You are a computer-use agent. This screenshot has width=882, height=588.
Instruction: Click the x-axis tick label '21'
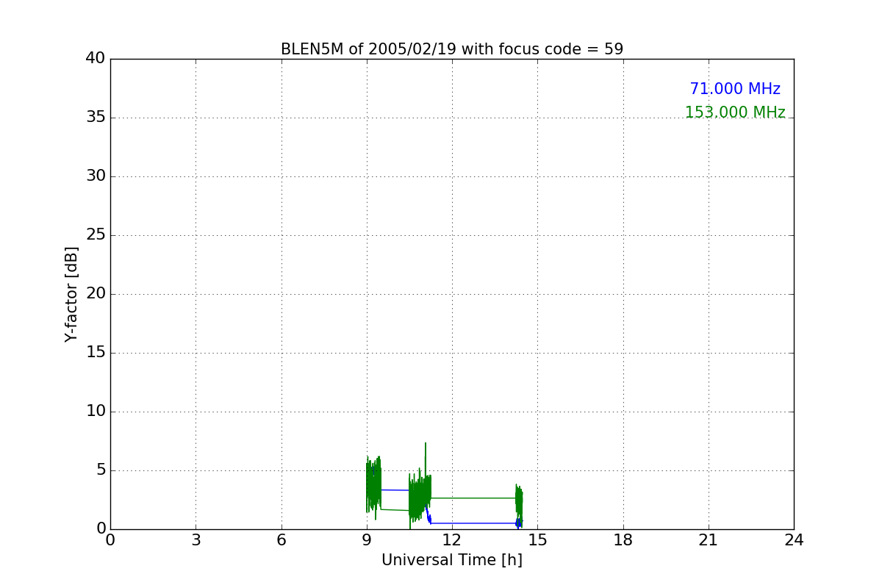(709, 540)
